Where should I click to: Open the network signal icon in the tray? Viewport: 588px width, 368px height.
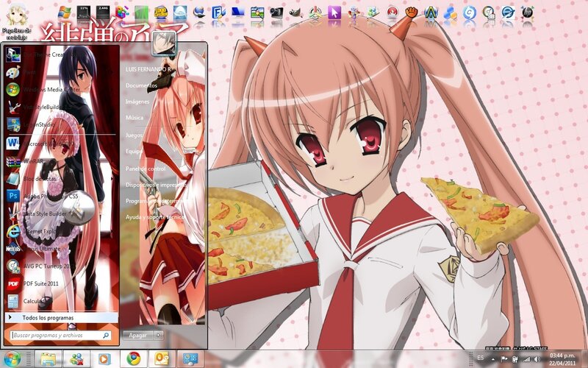(526, 359)
